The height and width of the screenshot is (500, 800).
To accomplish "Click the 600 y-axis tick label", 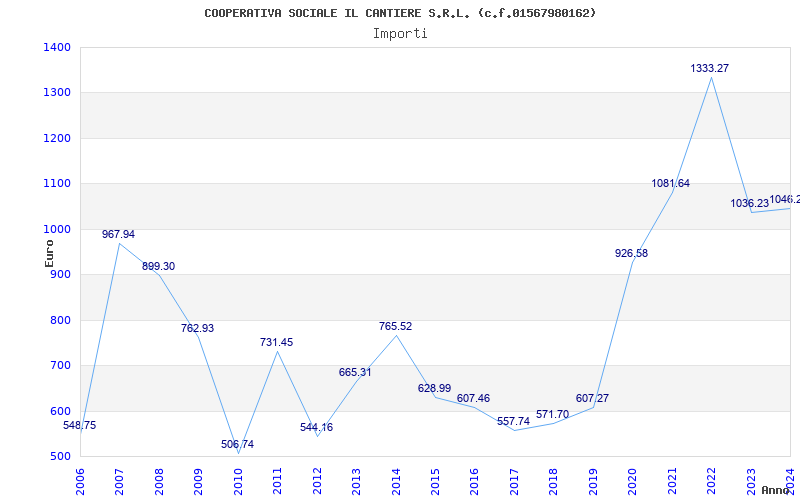I will click(x=60, y=411).
